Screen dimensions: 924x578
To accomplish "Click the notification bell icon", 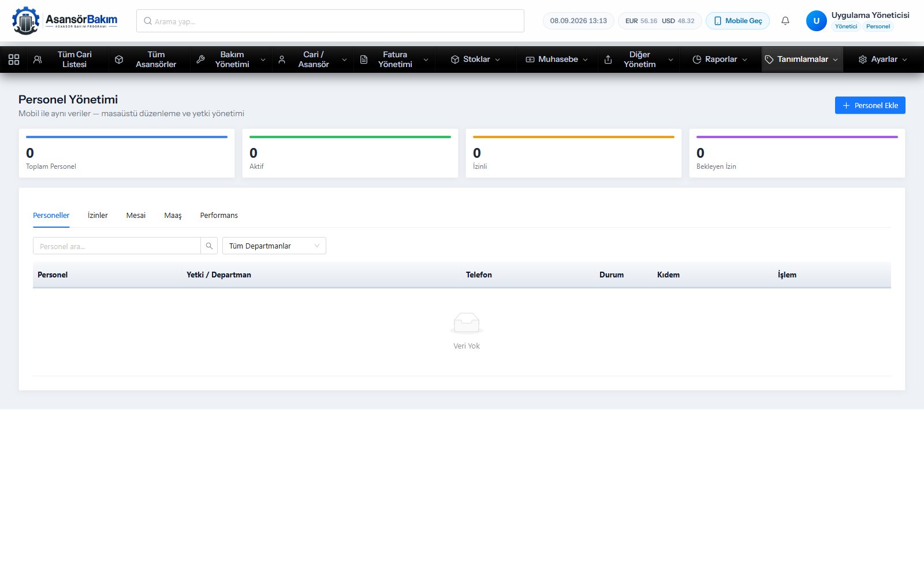I will [x=785, y=21].
